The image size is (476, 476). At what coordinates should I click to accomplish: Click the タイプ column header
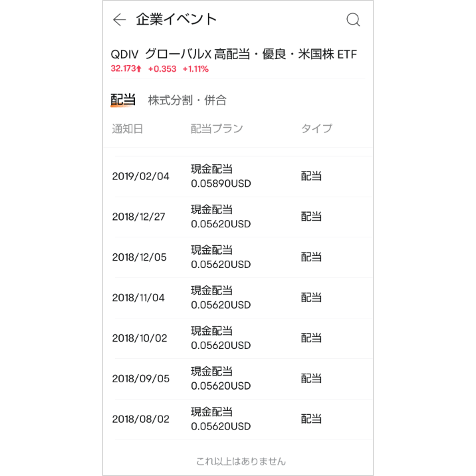coord(316,129)
